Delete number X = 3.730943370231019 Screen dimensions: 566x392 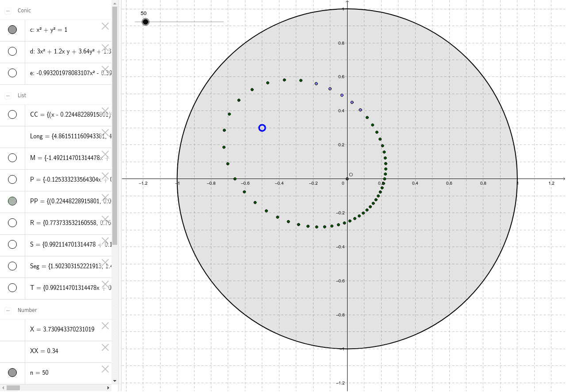105,326
